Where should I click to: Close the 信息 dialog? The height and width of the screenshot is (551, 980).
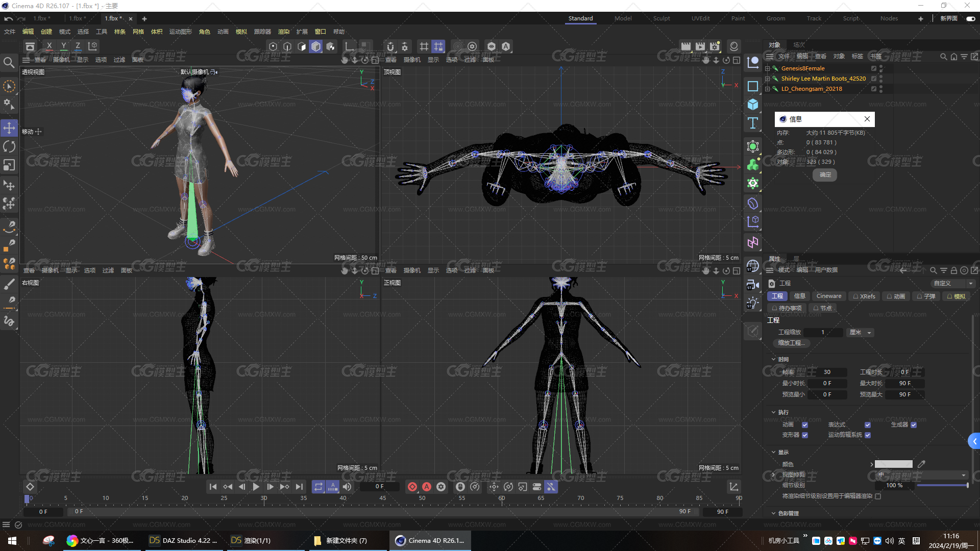pyautogui.click(x=867, y=119)
